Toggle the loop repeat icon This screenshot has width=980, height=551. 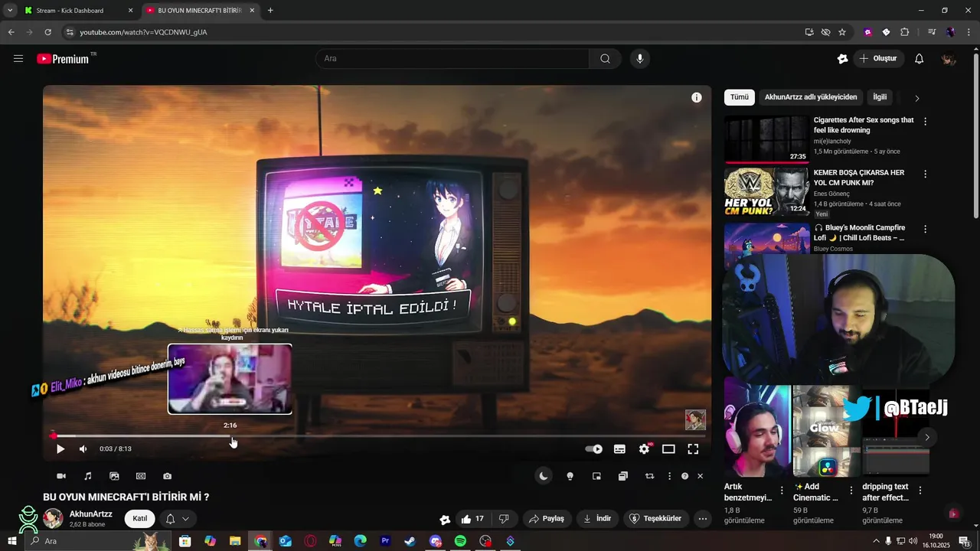point(649,476)
